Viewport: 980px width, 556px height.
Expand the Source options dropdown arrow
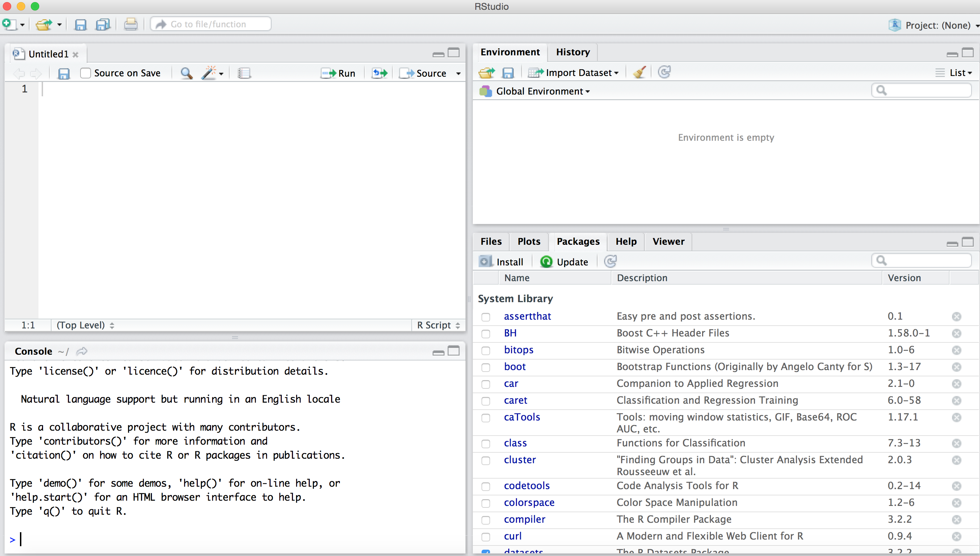click(x=458, y=73)
